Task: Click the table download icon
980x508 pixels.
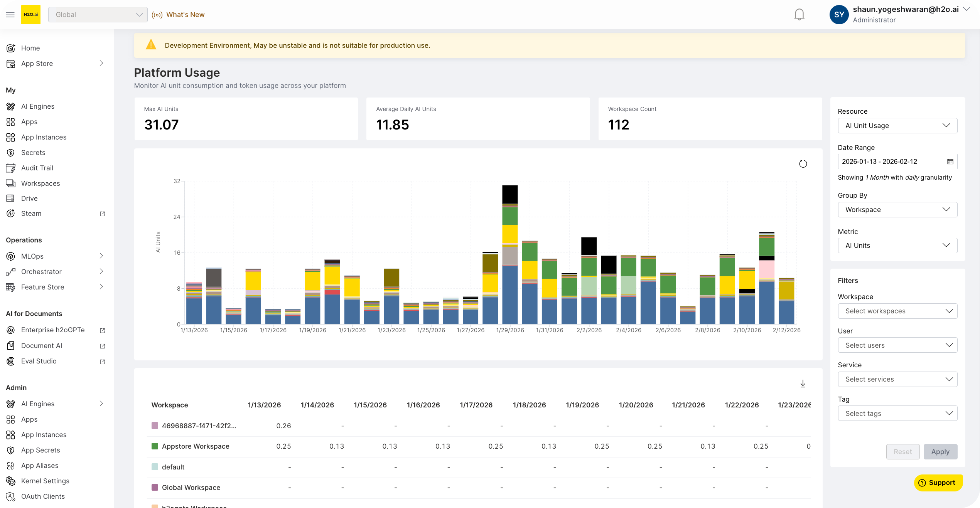Action: (x=803, y=384)
